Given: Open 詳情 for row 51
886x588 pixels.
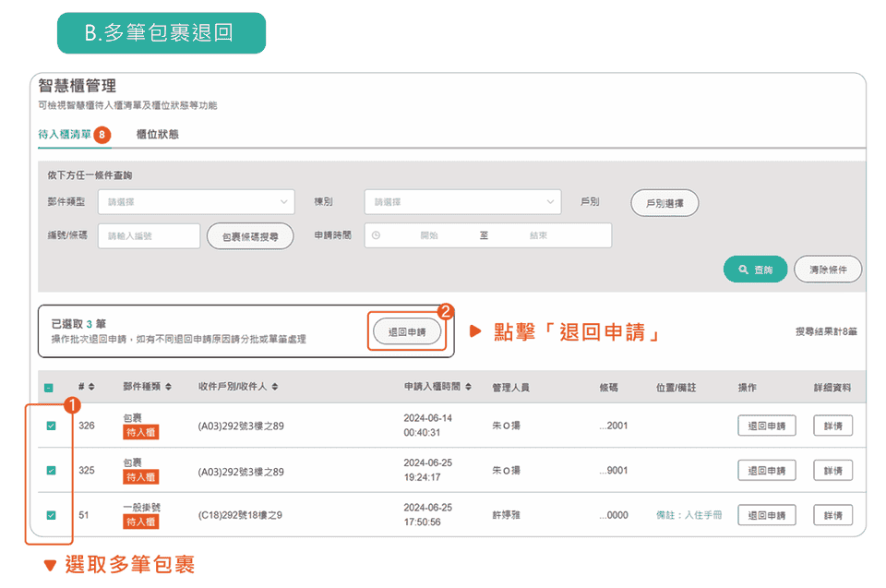Looking at the screenshot, I should coord(832,515).
